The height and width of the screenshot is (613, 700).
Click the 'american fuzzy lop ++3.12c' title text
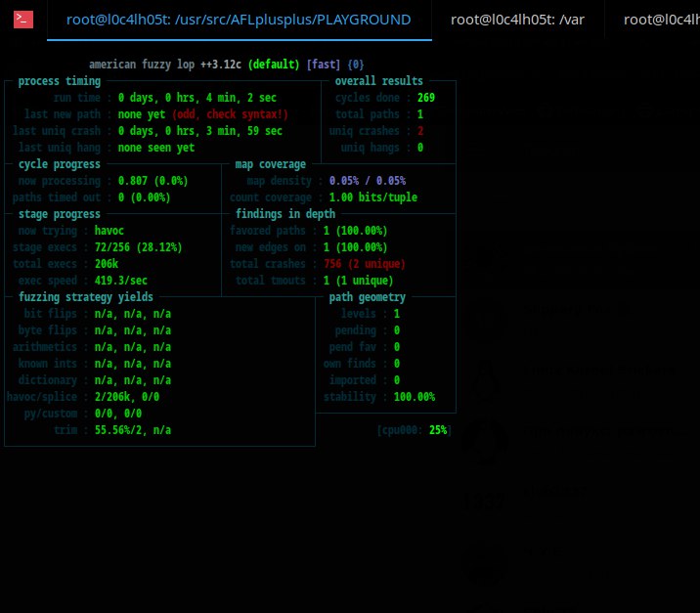tap(165, 65)
